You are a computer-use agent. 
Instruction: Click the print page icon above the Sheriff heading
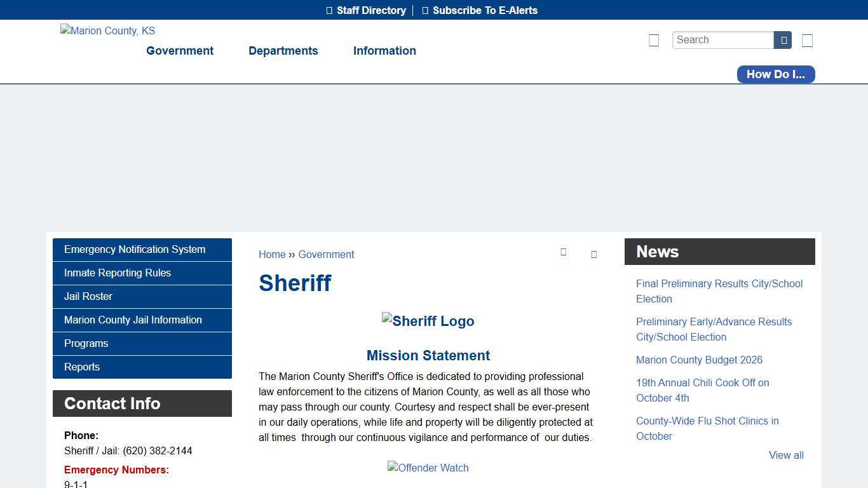(x=564, y=252)
